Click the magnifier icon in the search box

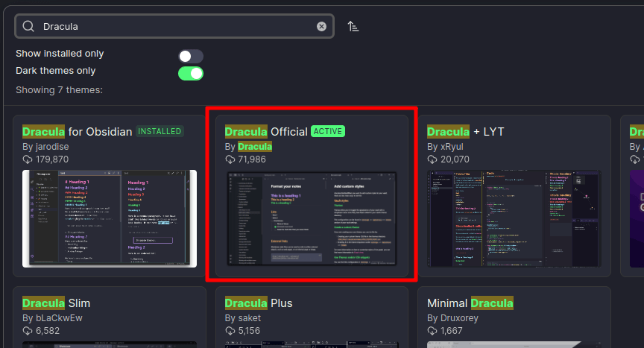pyautogui.click(x=28, y=26)
